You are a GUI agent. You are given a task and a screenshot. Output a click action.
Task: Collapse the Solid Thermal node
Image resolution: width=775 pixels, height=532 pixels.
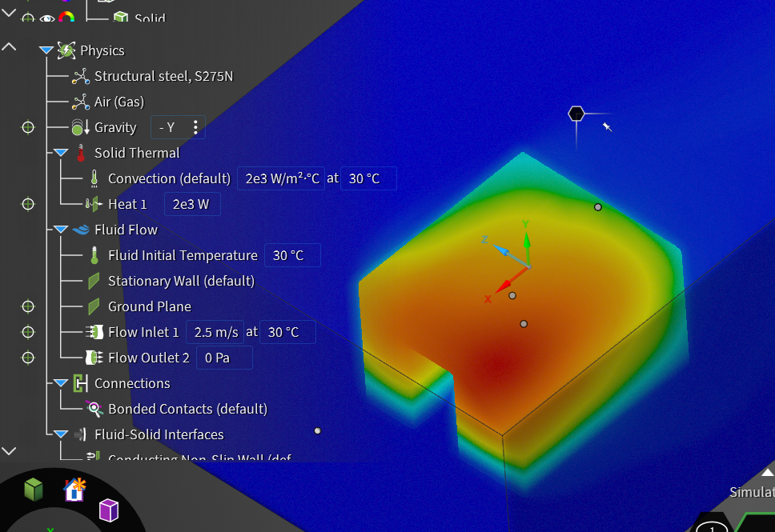coord(61,153)
